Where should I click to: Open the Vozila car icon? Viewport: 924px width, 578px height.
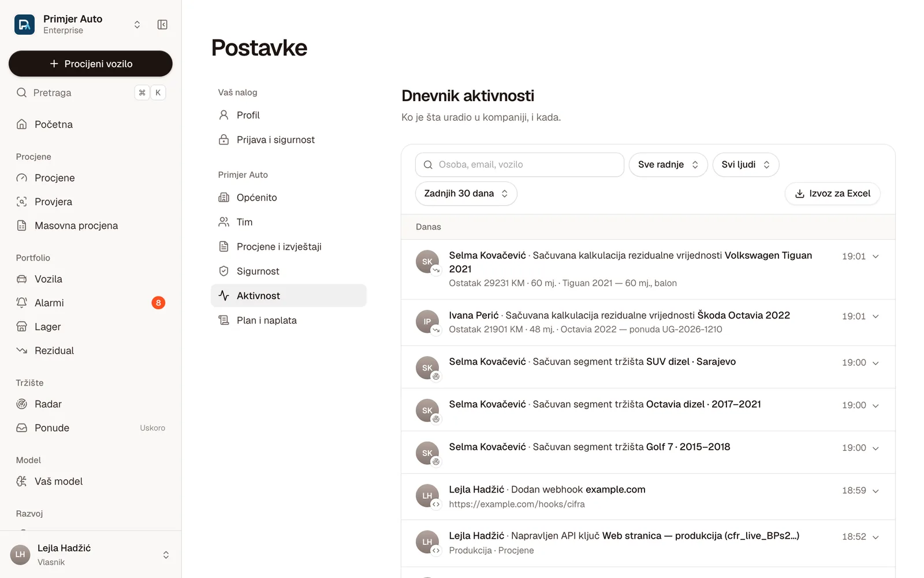pyautogui.click(x=22, y=279)
